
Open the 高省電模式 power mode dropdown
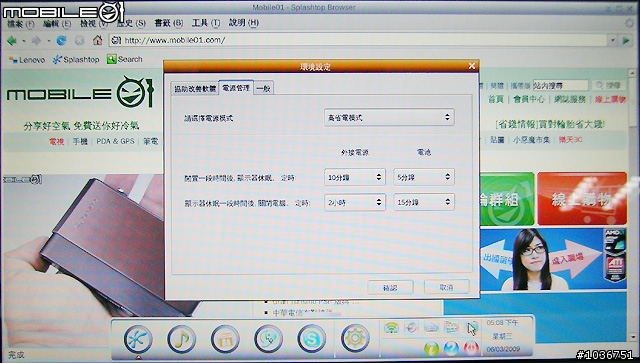point(389,118)
